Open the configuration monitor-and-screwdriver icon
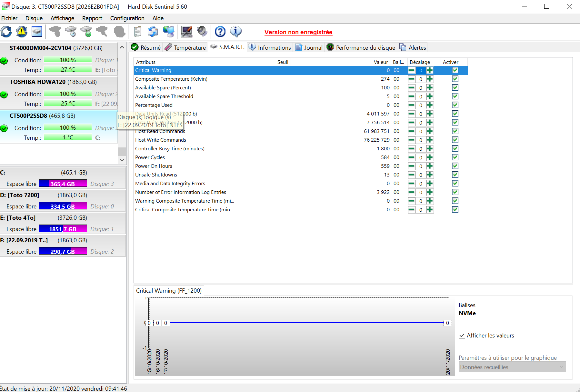Screen dimensions: 580x392 (186, 32)
